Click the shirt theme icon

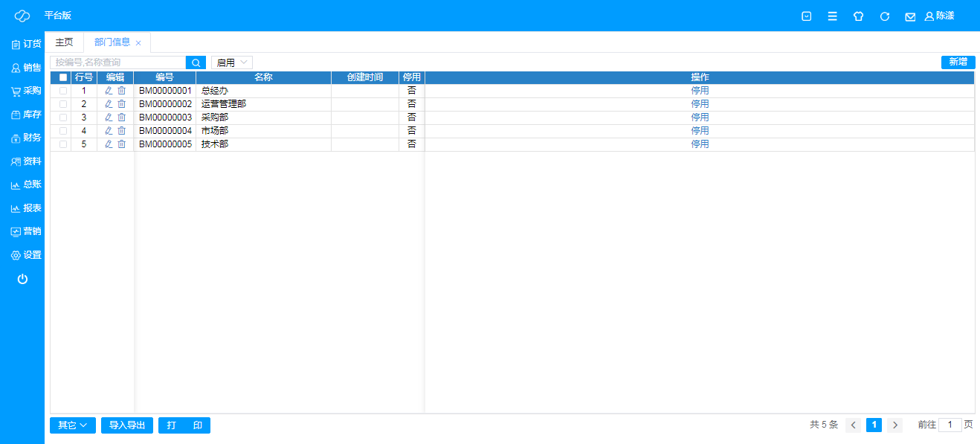[x=859, y=16]
